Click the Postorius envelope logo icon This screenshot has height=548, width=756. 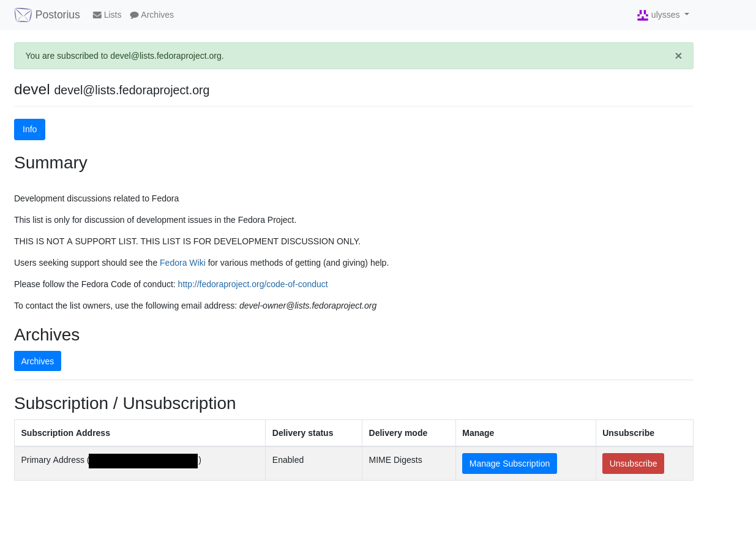pyautogui.click(x=23, y=15)
